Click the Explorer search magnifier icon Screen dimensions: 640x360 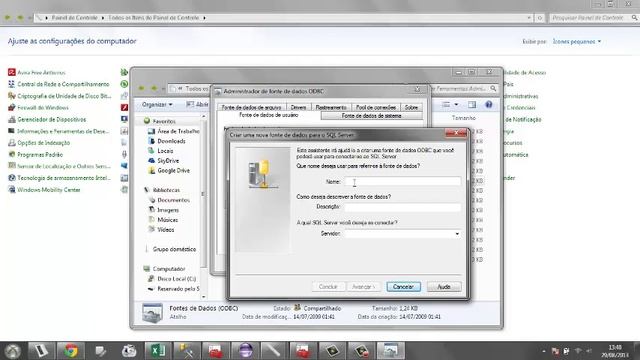[x=493, y=88]
